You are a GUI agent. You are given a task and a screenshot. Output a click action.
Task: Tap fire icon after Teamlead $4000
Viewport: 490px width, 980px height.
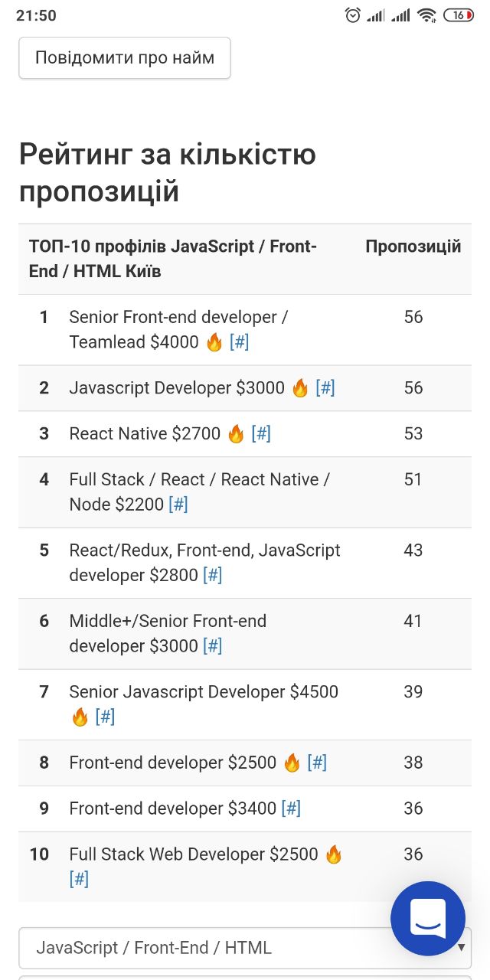coord(214,342)
